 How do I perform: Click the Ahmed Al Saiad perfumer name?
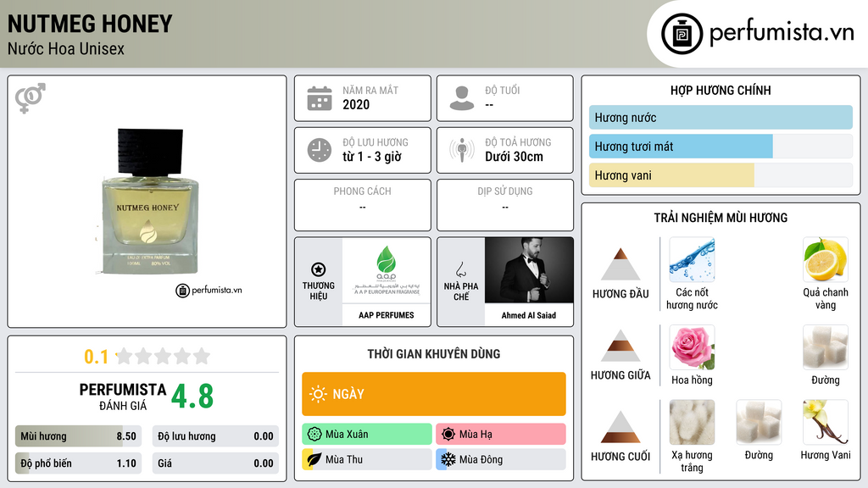(529, 315)
